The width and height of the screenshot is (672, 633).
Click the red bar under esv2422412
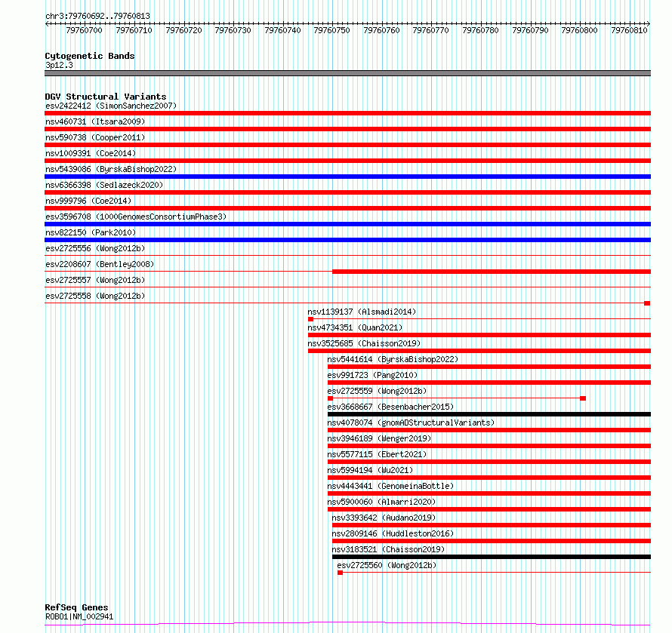[x=347, y=113]
